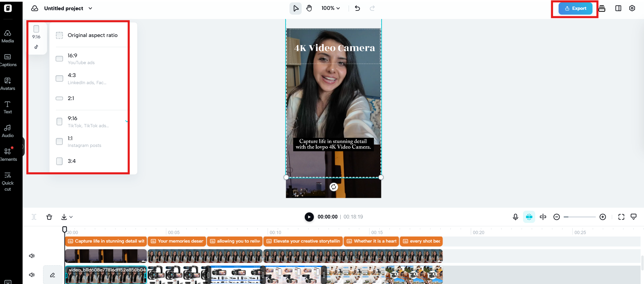This screenshot has height=284, width=644.
Task: Expand the download options arrow
Action: click(x=71, y=217)
